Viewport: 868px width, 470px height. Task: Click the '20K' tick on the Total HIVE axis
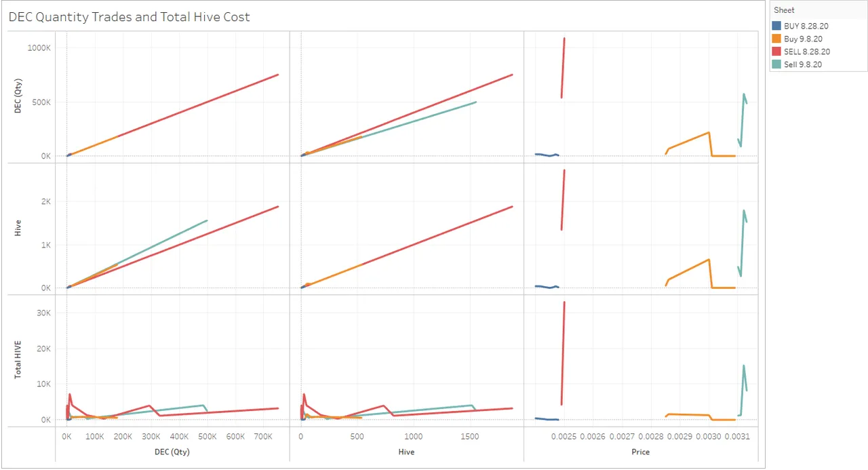44,349
